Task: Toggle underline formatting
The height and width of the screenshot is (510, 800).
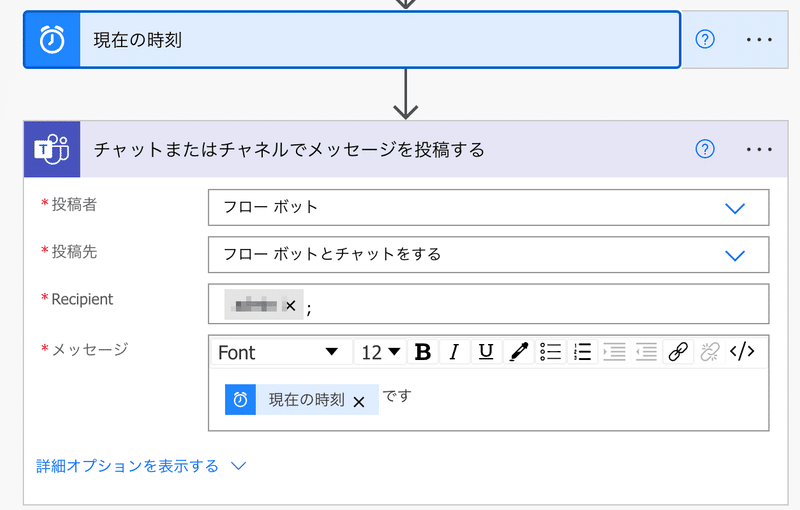Action: point(486,352)
